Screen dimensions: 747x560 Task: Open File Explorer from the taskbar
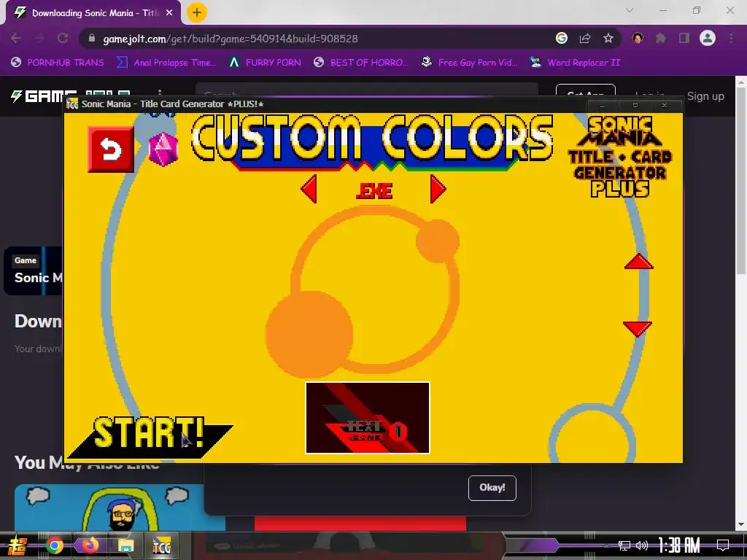(x=125, y=545)
